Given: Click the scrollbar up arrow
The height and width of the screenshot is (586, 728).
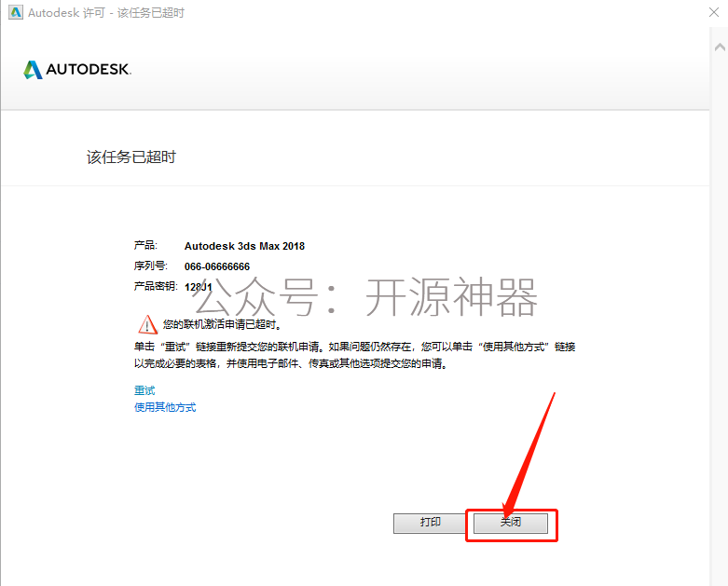Looking at the screenshot, I should (720, 47).
